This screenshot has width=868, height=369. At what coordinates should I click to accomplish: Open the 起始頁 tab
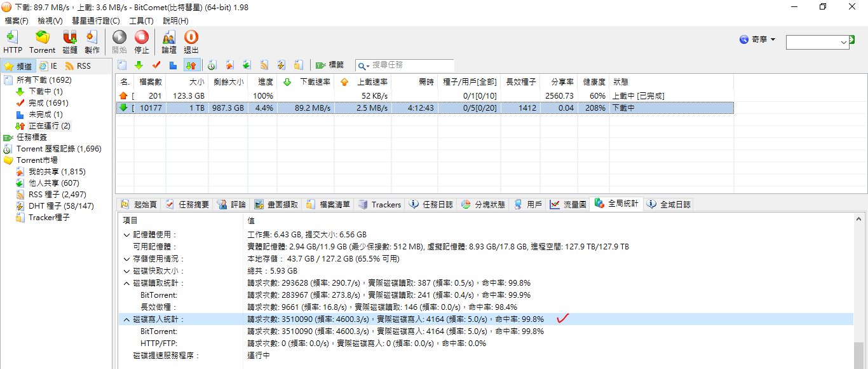click(139, 204)
